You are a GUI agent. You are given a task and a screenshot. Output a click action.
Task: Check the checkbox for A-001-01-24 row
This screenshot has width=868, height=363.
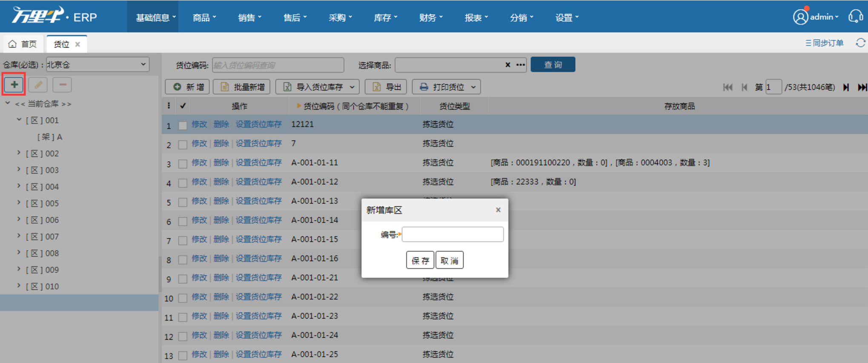[183, 336]
